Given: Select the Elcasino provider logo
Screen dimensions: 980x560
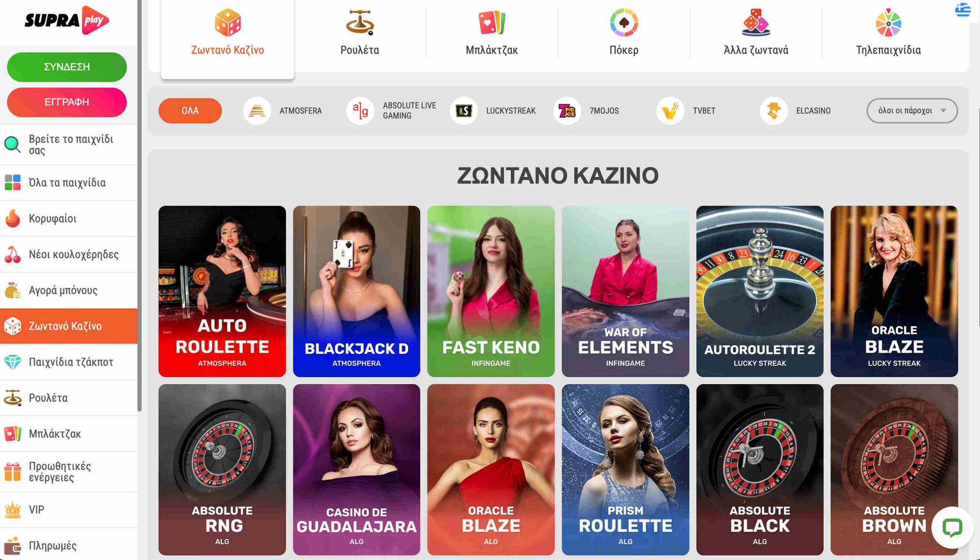Looking at the screenshot, I should (x=774, y=111).
